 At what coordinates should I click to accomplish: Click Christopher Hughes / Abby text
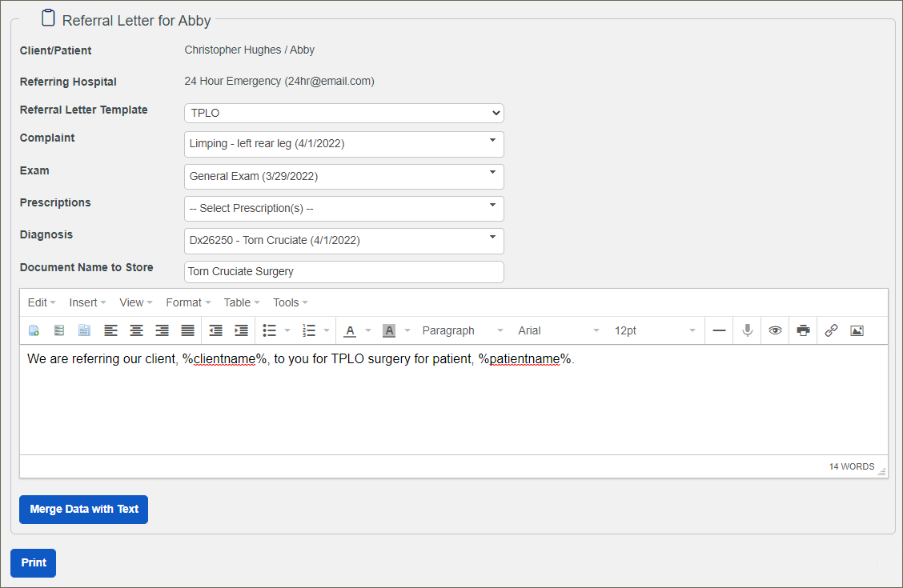pos(249,50)
